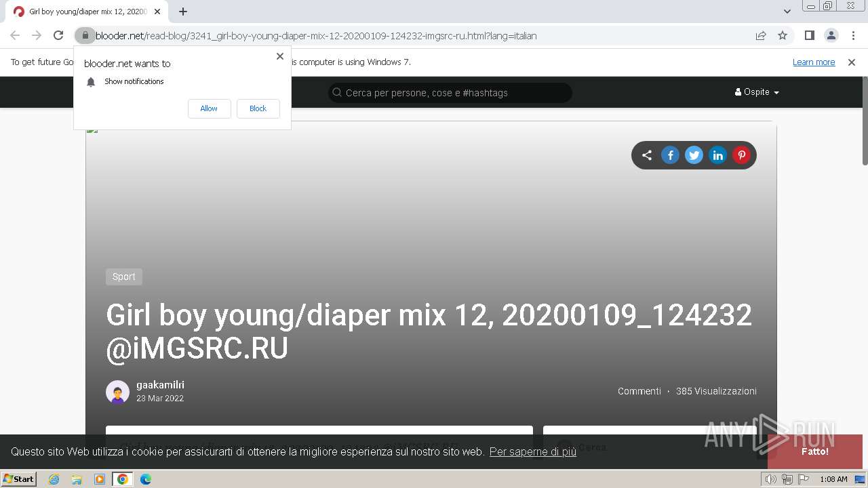Open the volume tray icon
Screen dimensions: 868x488
[x=770, y=479]
